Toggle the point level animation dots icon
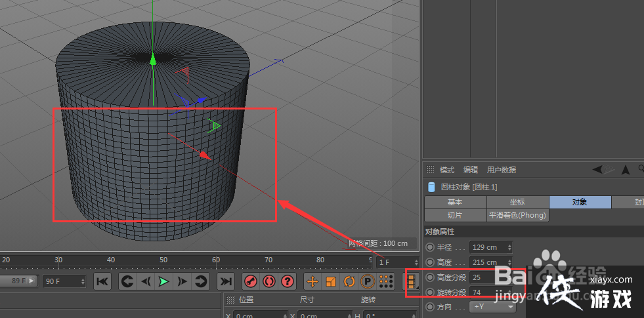The width and height of the screenshot is (644, 318). [x=385, y=281]
